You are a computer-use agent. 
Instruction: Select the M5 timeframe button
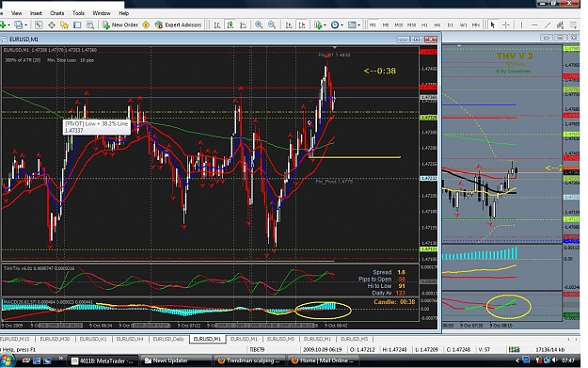386,25
